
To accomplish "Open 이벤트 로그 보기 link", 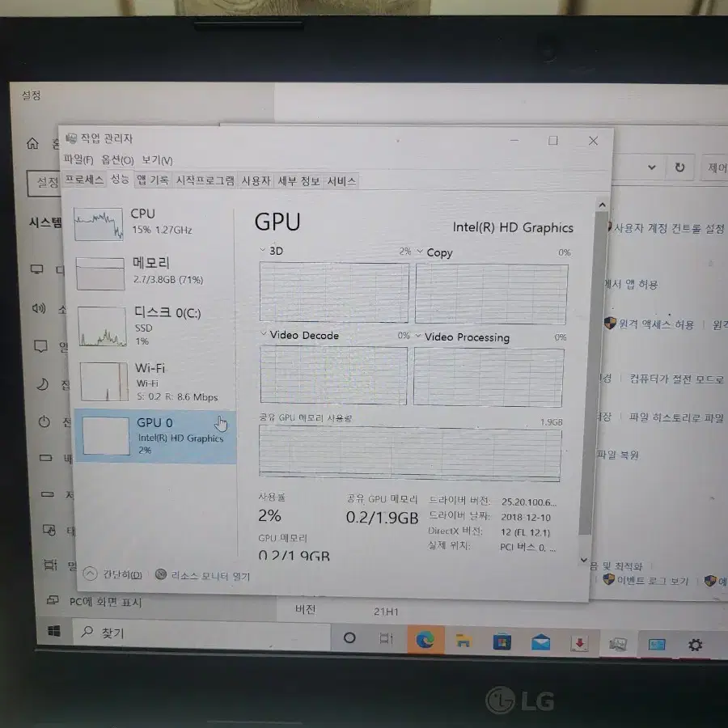I will [652, 580].
